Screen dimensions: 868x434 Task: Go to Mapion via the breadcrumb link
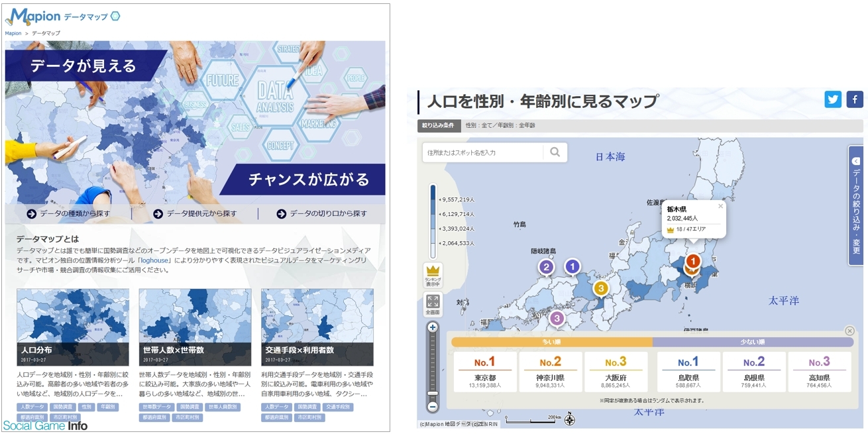(13, 33)
